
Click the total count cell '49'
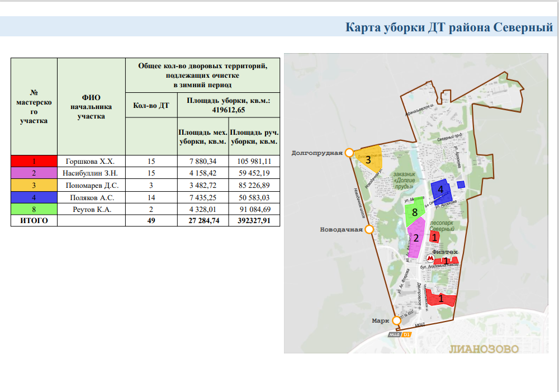tap(151, 220)
